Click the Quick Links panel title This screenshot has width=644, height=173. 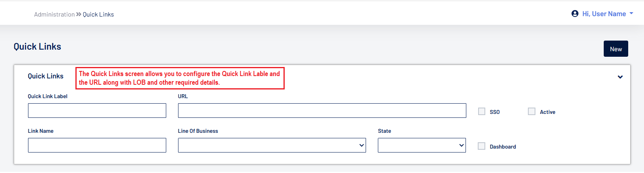tap(45, 76)
